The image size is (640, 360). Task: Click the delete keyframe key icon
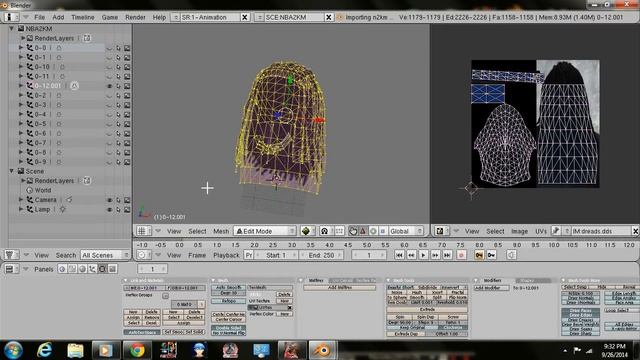point(491,255)
